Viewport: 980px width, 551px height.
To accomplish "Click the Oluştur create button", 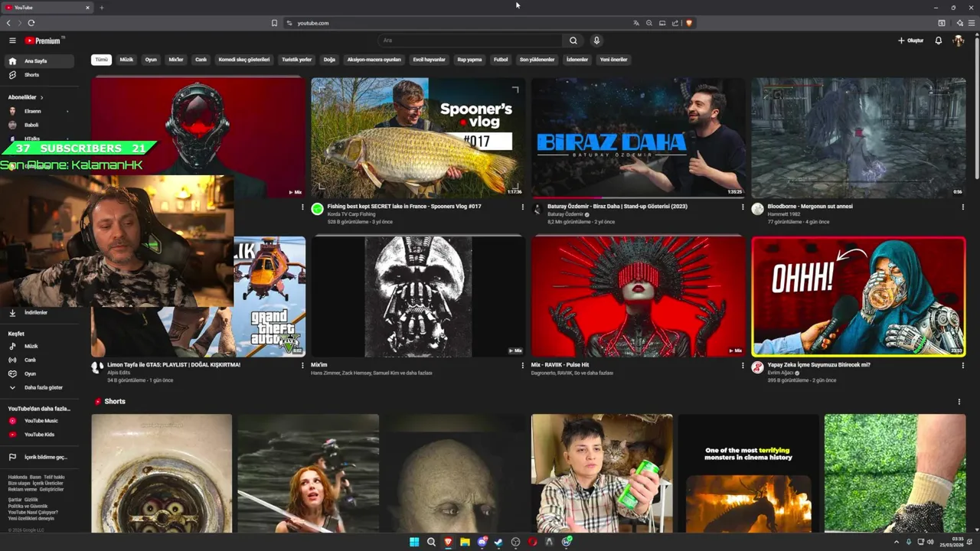I will click(911, 41).
